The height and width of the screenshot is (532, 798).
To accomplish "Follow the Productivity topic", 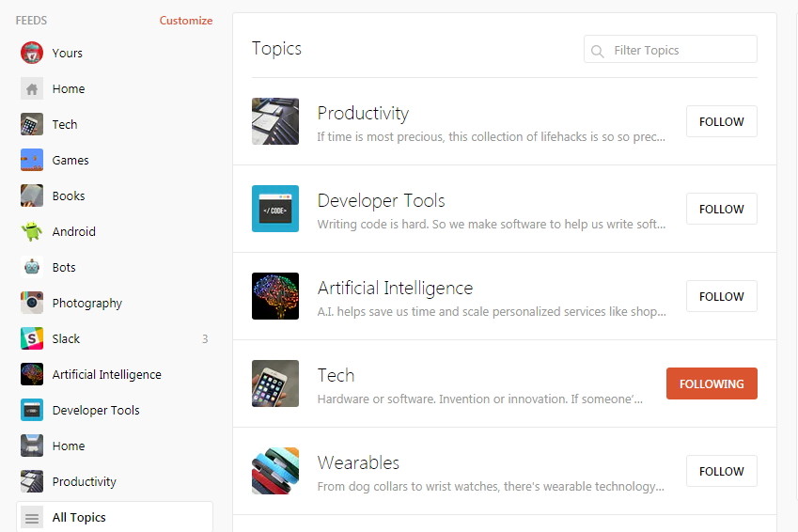I will point(721,121).
